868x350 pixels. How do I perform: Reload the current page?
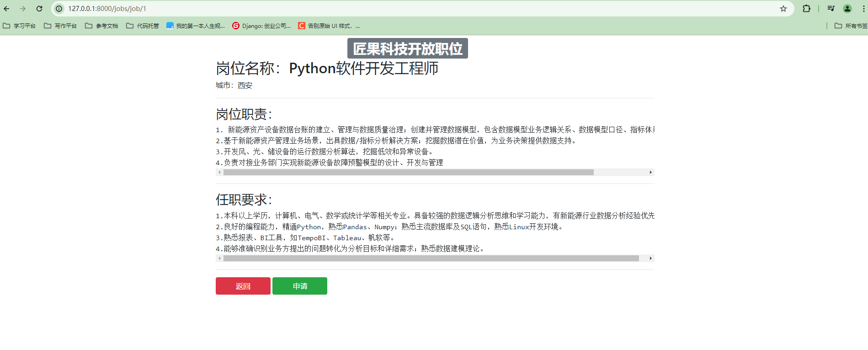coord(39,9)
